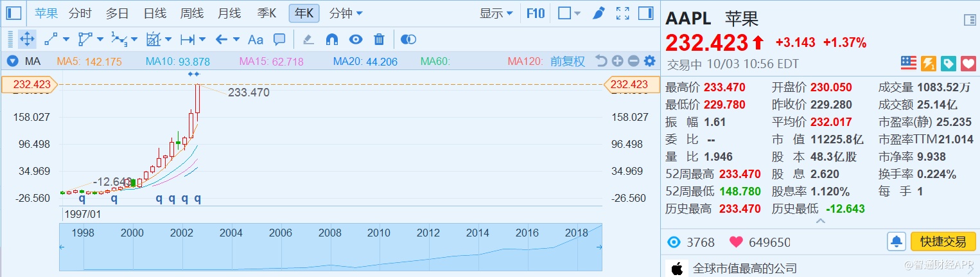This screenshot has height=277, width=980.
Task: Delete drawings with trash icon
Action: (379, 39)
